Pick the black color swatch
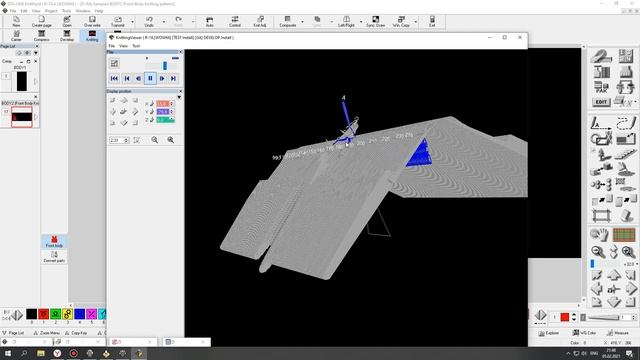The height and width of the screenshot is (360, 640). click(31, 313)
